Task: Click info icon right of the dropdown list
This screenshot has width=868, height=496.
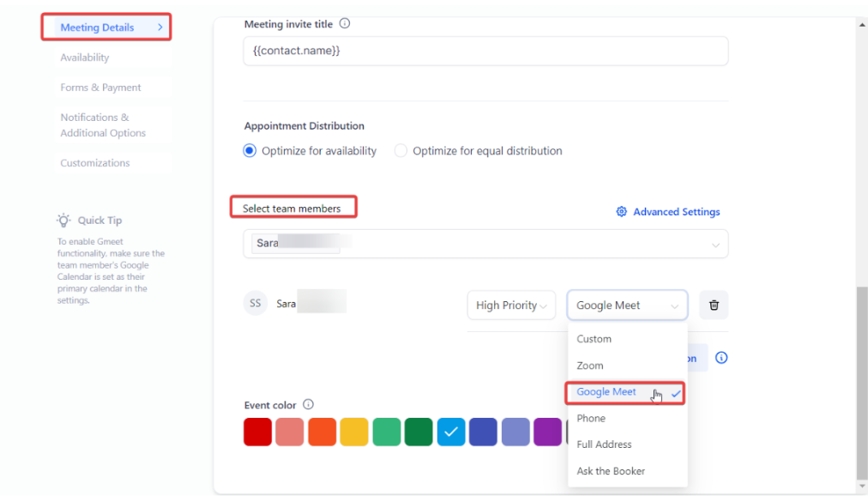Action: (721, 358)
